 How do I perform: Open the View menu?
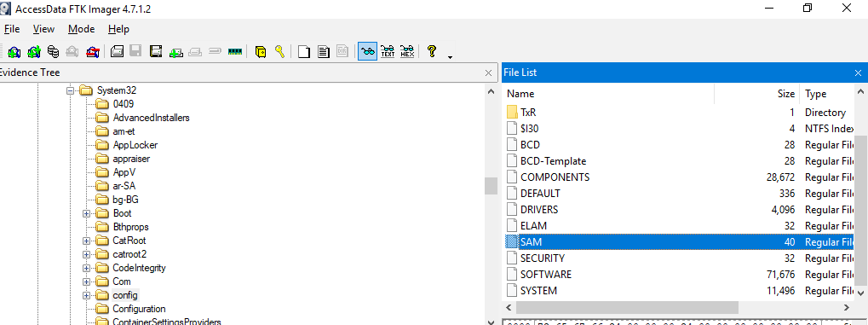pos(43,29)
